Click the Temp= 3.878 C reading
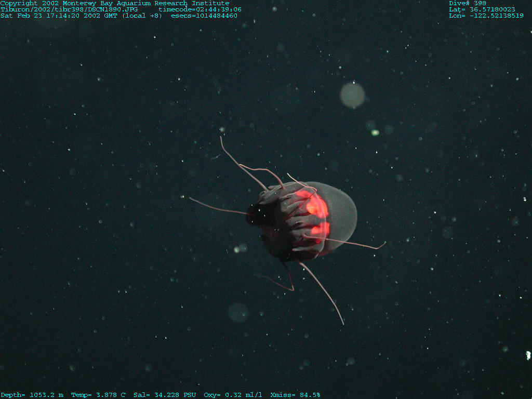 pyautogui.click(x=98, y=395)
